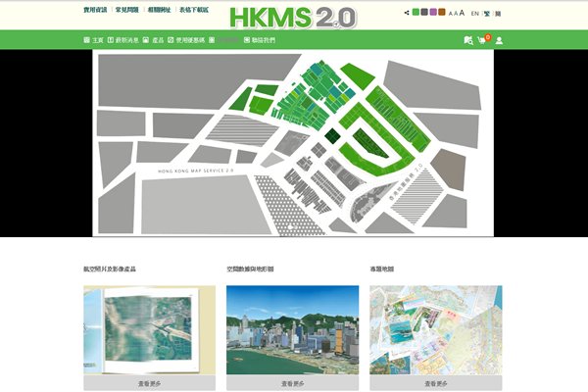Click the 航空照片及影像產品 heading
This screenshot has width=588, height=392.
tap(110, 269)
